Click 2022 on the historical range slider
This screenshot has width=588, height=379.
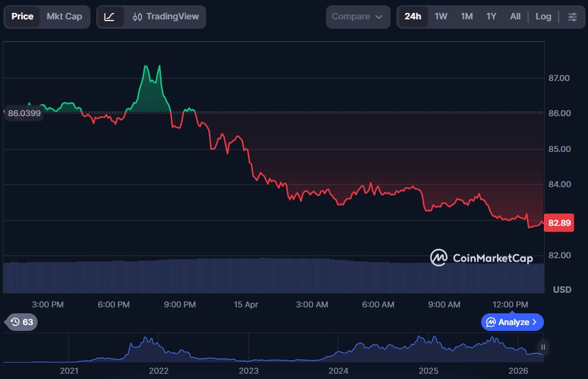(159, 371)
